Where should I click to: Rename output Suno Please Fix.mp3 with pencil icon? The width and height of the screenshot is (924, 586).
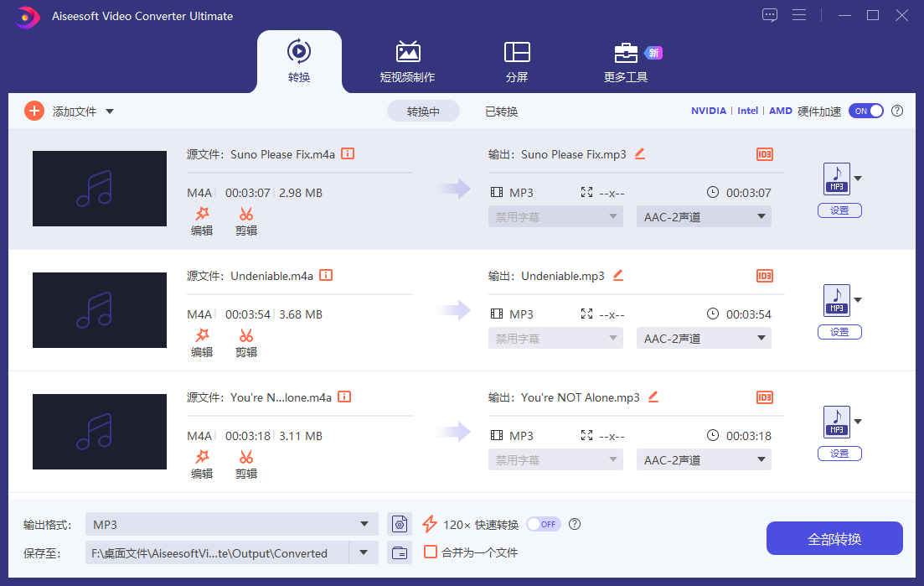(640, 153)
